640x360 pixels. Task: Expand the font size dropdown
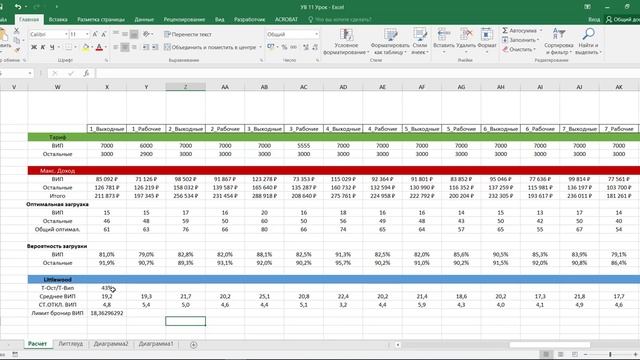pyautogui.click(x=87, y=34)
